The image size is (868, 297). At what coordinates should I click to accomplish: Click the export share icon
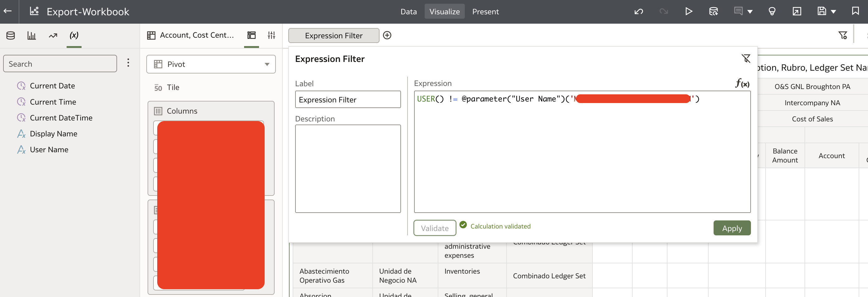pos(797,12)
